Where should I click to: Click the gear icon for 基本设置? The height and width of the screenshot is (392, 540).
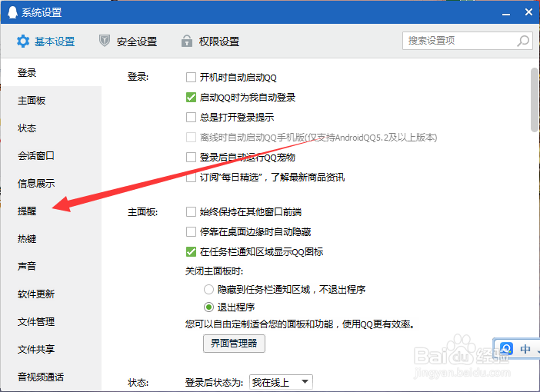tap(23, 42)
